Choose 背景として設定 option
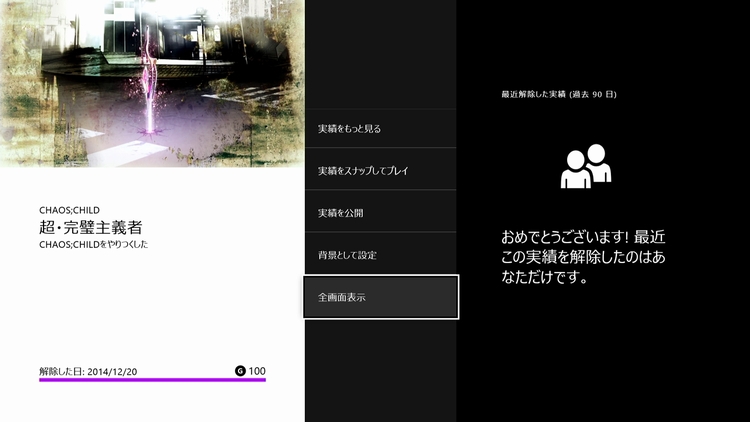 (380, 255)
